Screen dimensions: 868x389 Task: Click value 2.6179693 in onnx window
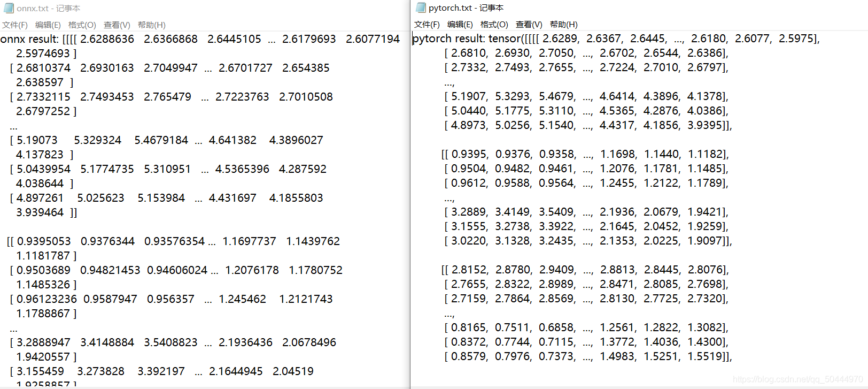[309, 39]
